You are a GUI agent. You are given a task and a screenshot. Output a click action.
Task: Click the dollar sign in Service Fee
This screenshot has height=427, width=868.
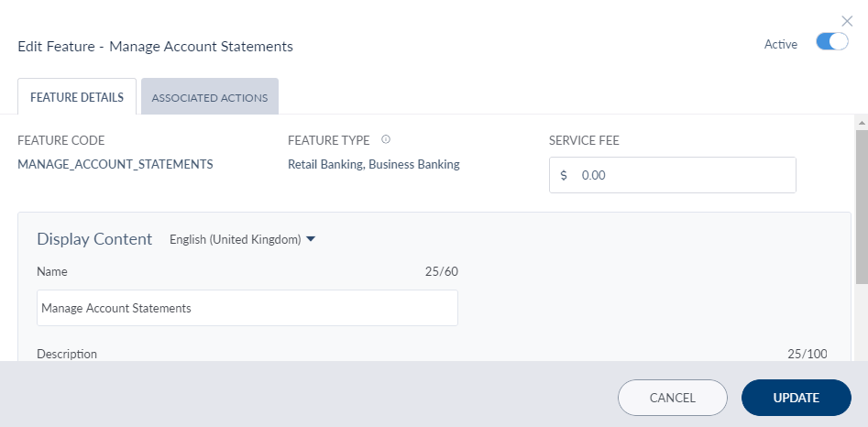coord(564,175)
